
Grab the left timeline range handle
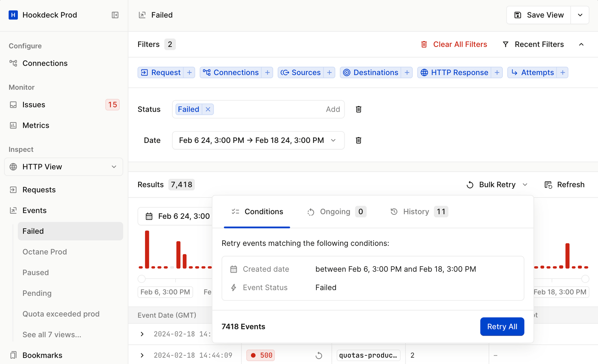(x=142, y=279)
